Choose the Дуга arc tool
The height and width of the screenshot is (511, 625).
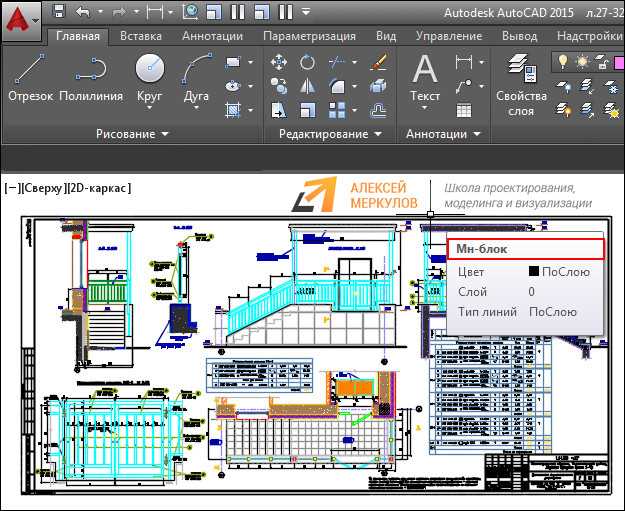[196, 80]
